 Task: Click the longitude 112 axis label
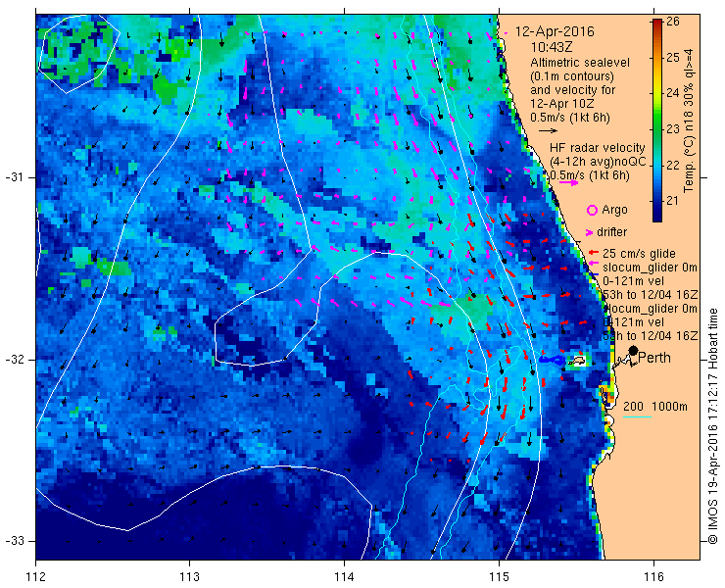tap(35, 577)
